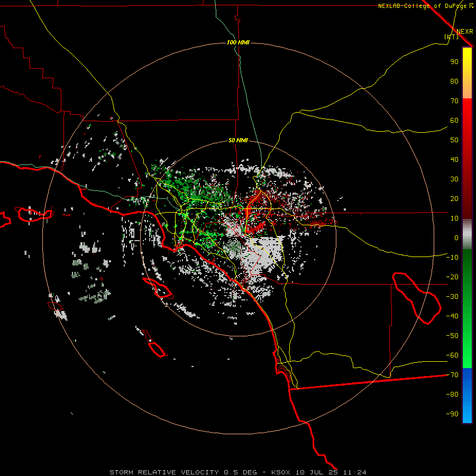Screen dimensions: 476x476
Task: Click the NEXLAB-College of DuPage credit text
Action: (425, 6)
